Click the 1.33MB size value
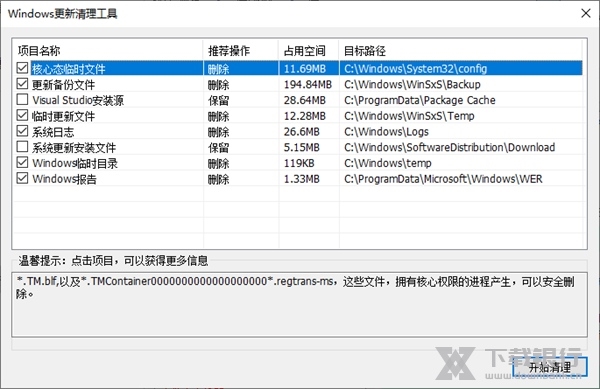The height and width of the screenshot is (389, 600). (302, 179)
